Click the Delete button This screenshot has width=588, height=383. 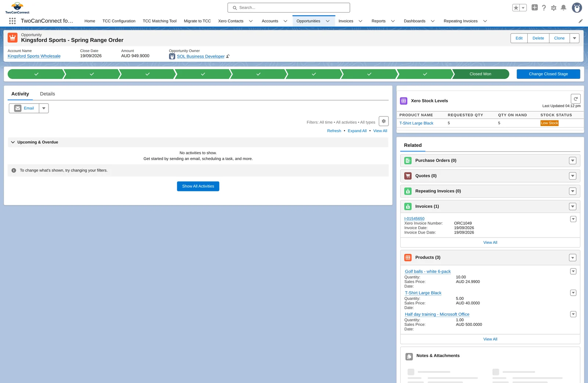pos(538,38)
